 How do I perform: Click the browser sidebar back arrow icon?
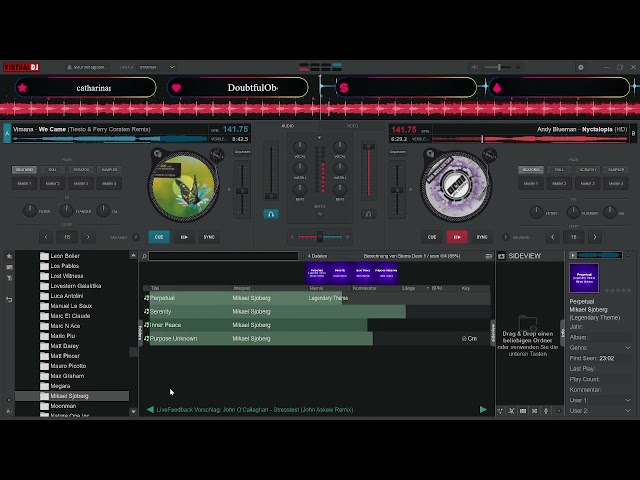(9, 300)
